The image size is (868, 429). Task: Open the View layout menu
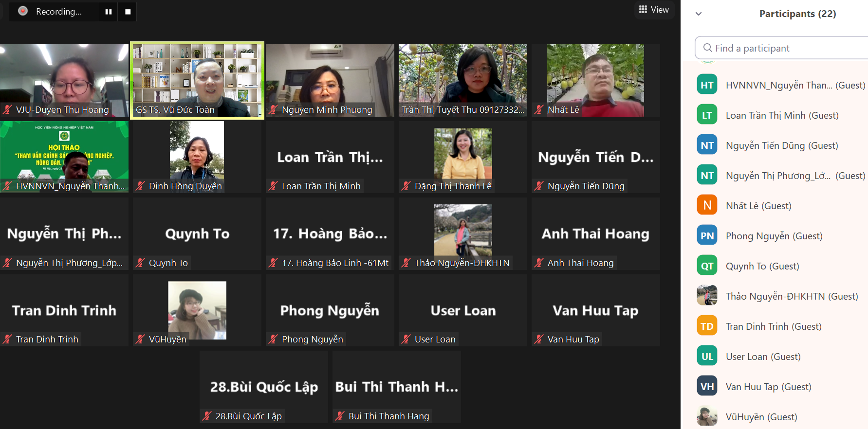(x=654, y=10)
